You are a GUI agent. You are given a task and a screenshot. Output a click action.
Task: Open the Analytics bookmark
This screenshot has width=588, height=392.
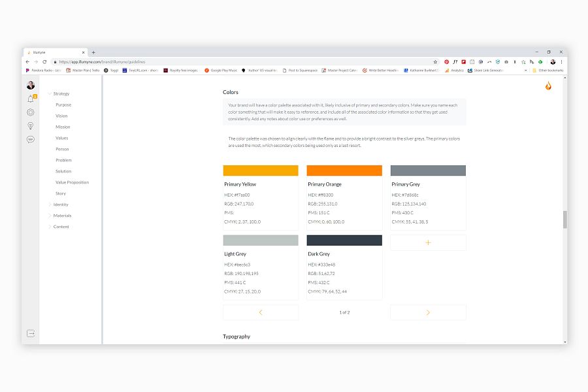[454, 71]
